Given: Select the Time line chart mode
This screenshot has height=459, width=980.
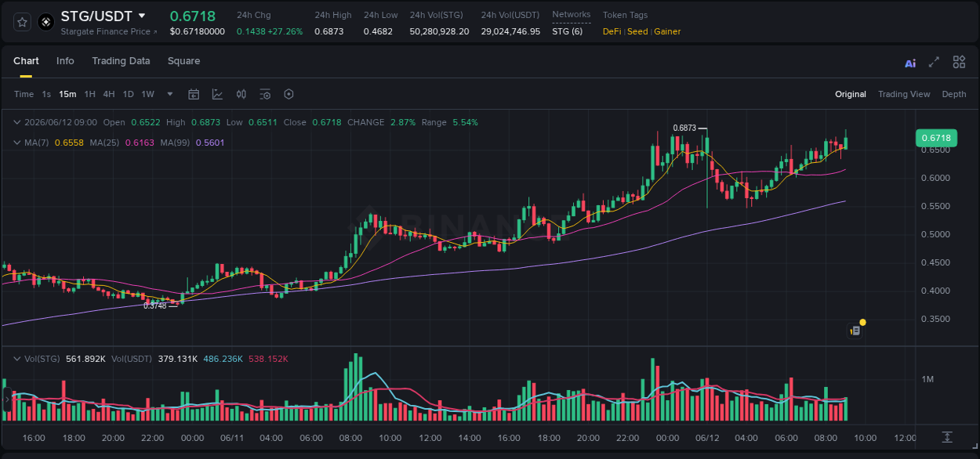Looking at the screenshot, I should (x=24, y=94).
